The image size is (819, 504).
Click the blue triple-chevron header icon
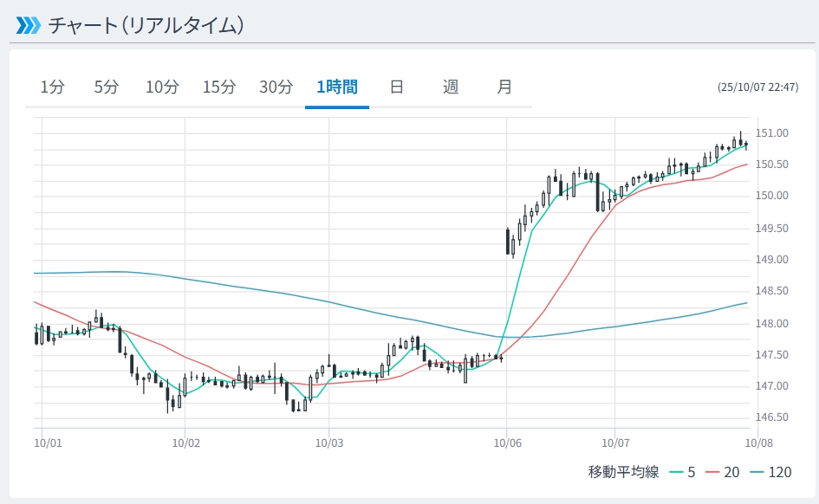(28, 25)
